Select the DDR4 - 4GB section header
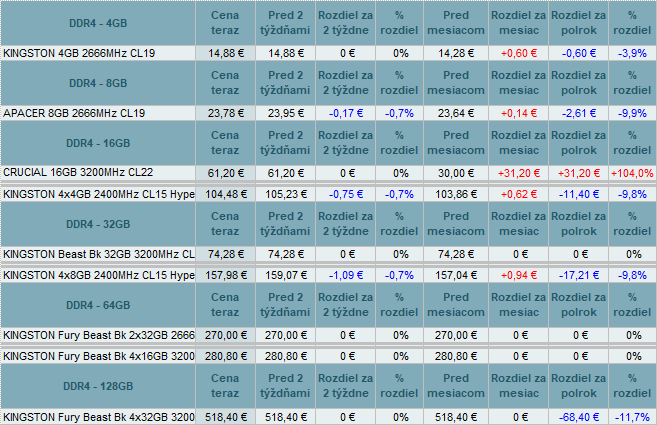 click(x=98, y=23)
